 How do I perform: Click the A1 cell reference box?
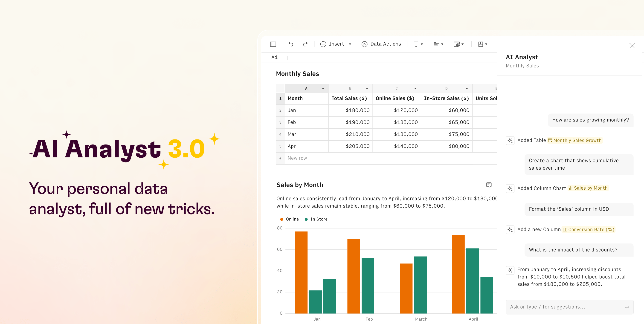tap(275, 58)
